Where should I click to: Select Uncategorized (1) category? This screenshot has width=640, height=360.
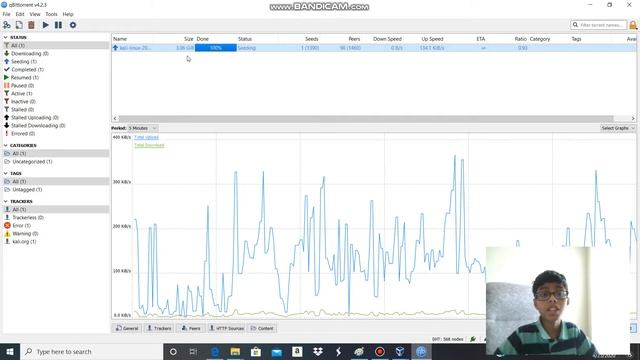pos(32,162)
